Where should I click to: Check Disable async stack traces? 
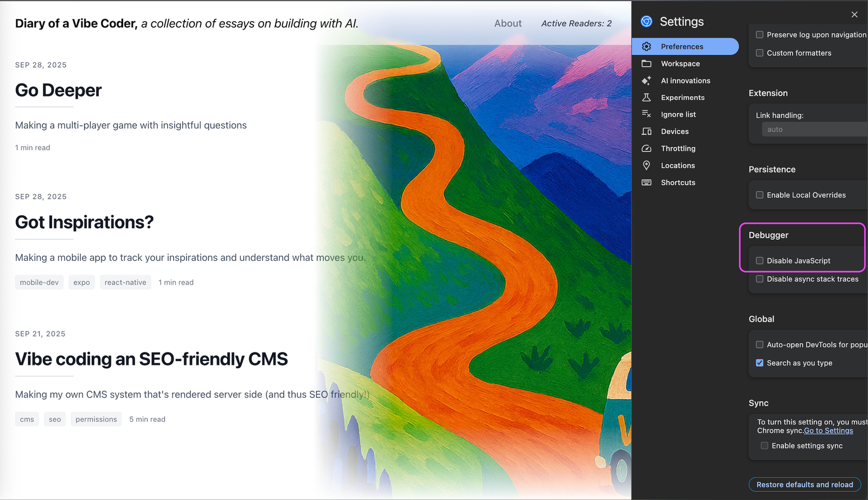(759, 279)
